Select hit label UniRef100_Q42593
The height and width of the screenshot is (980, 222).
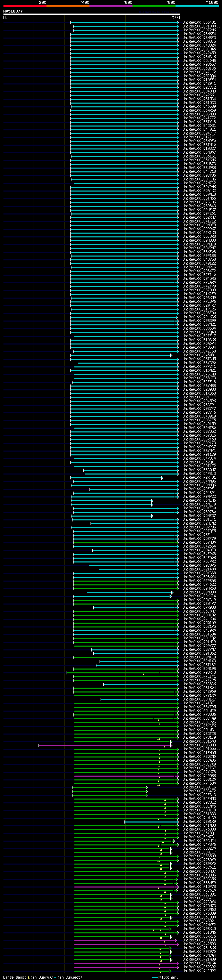tap(199, 944)
